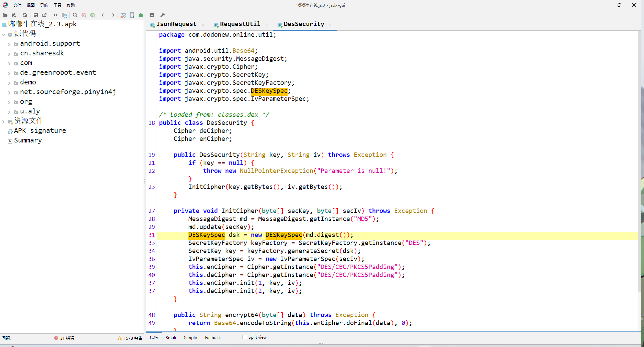
Task: Open text search with magnifier icon
Action: (75, 15)
